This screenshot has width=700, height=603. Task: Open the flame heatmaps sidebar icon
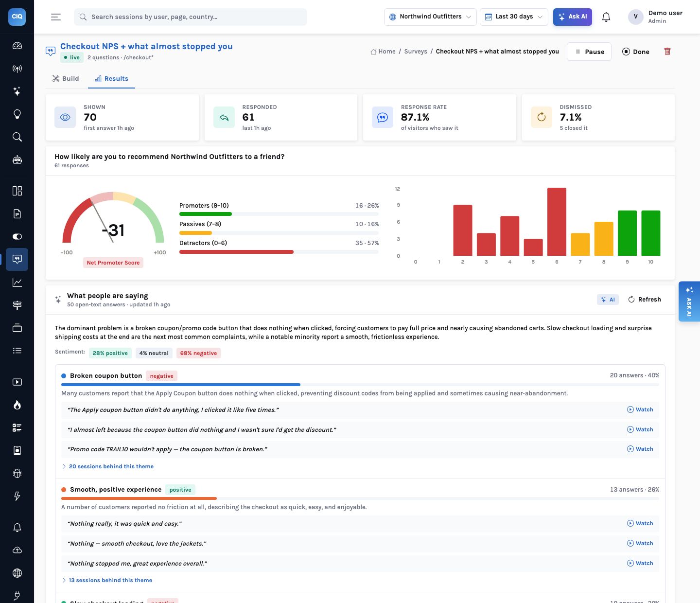[x=17, y=405]
